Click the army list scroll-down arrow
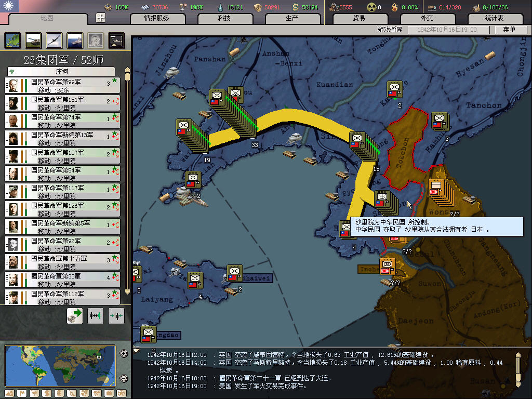Viewport: 532px width, 399px height. click(128, 291)
